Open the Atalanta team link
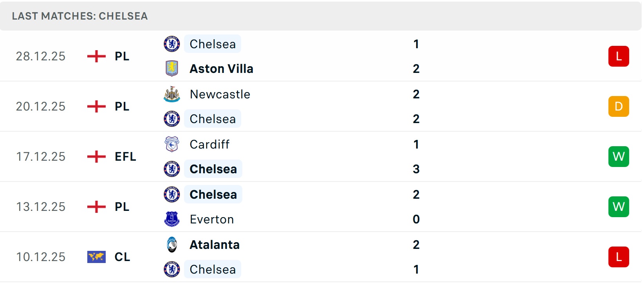Screen dimensions: 644x283 tap(215, 245)
